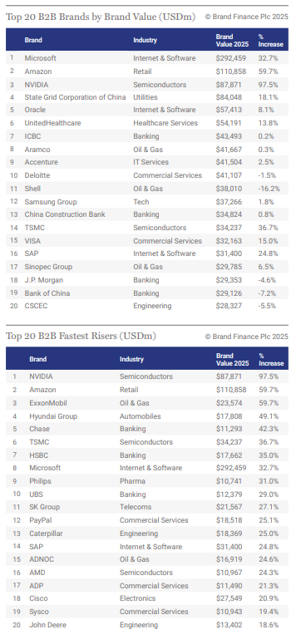301x644 pixels.
Task: Click the UnitedHealthcare brand name
Action: 52,123
